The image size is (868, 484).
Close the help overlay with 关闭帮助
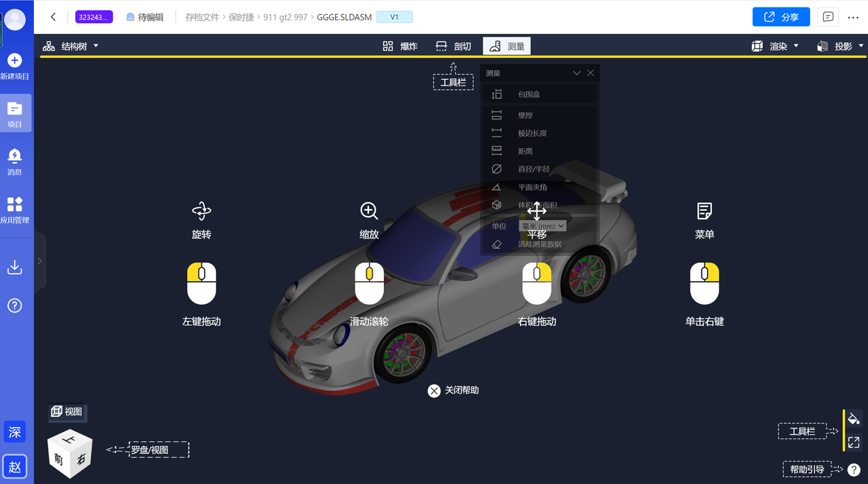pos(453,390)
